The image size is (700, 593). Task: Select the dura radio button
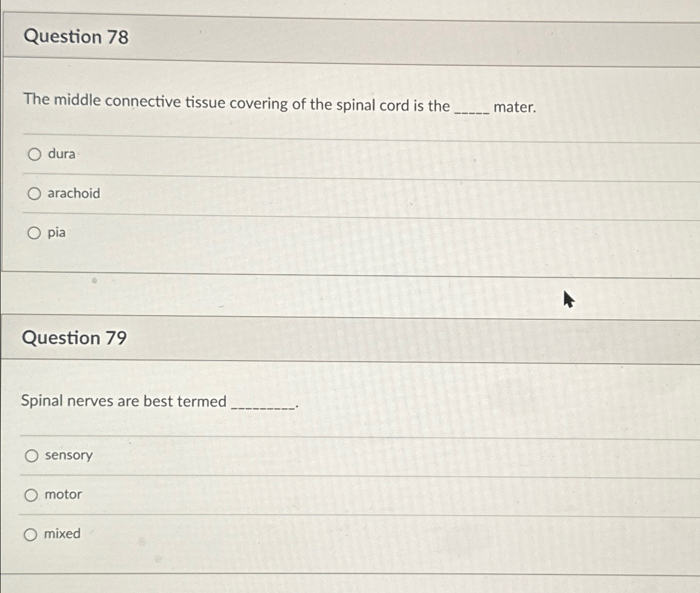(35, 154)
